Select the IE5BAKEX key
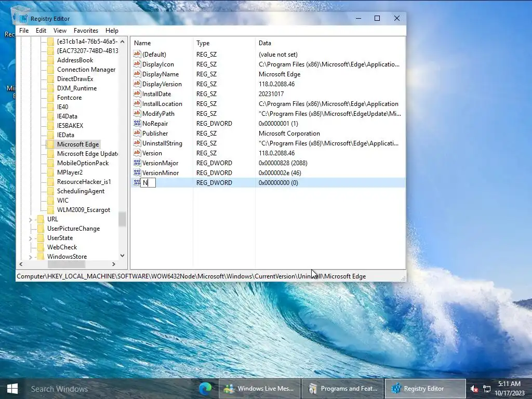 (x=70, y=126)
